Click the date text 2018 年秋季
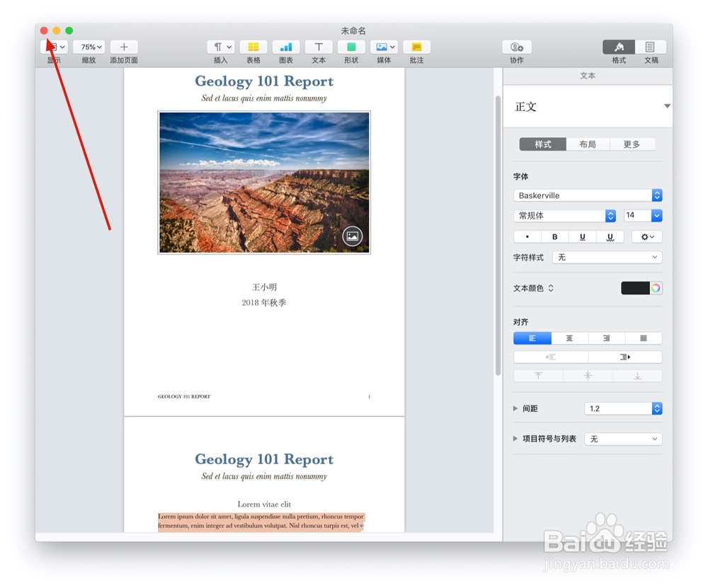This screenshot has height=588, width=708. pos(264,302)
